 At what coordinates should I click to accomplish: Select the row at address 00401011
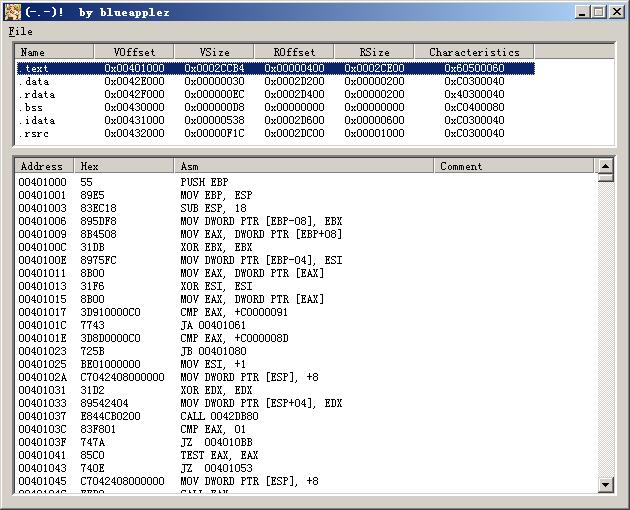[x=305, y=273]
